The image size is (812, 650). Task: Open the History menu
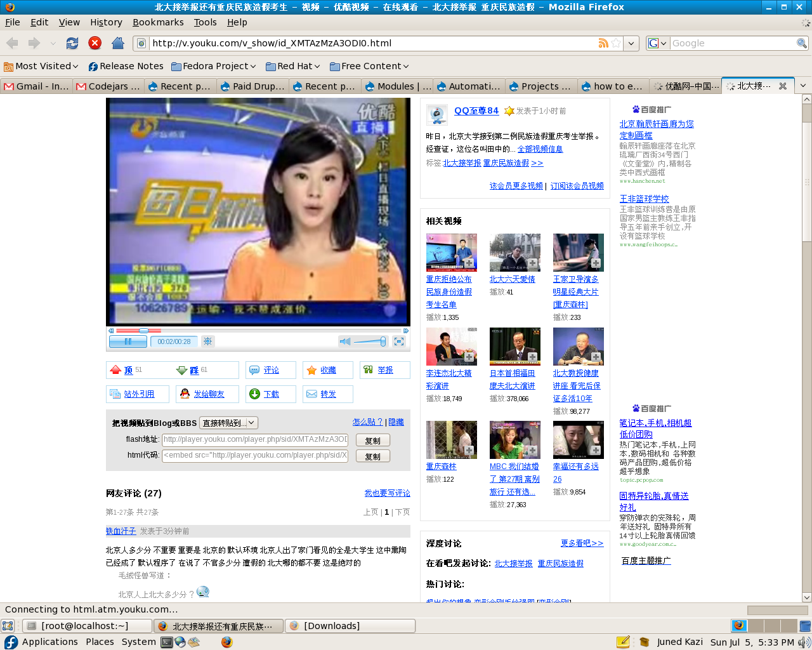(106, 22)
